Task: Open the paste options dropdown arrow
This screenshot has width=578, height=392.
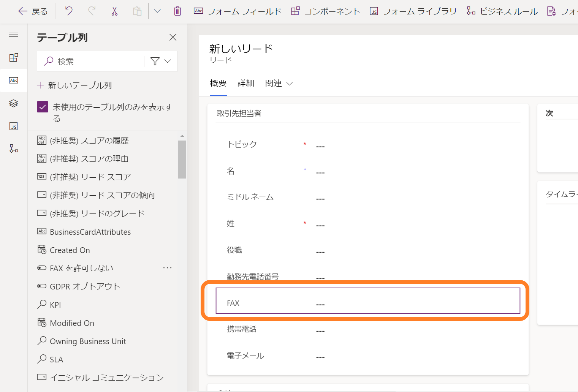Action: point(157,11)
